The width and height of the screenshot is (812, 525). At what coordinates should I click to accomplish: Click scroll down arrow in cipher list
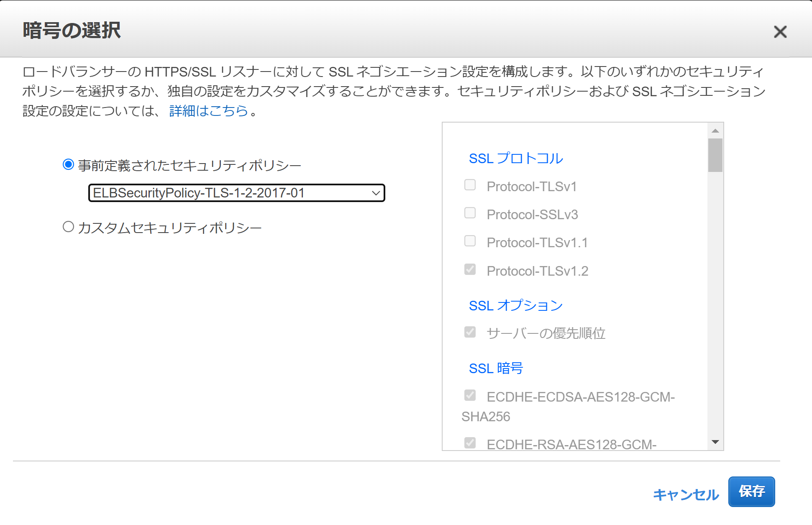pyautogui.click(x=715, y=442)
